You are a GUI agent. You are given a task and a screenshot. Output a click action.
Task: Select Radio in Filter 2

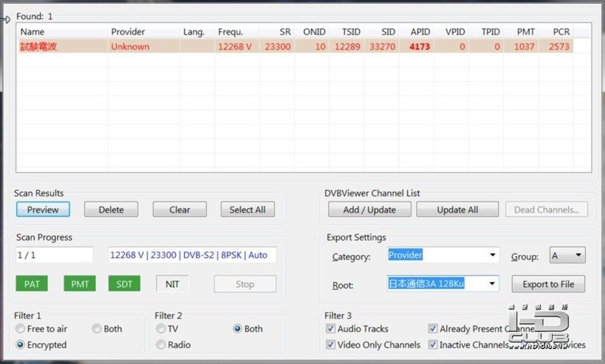pyautogui.click(x=173, y=344)
